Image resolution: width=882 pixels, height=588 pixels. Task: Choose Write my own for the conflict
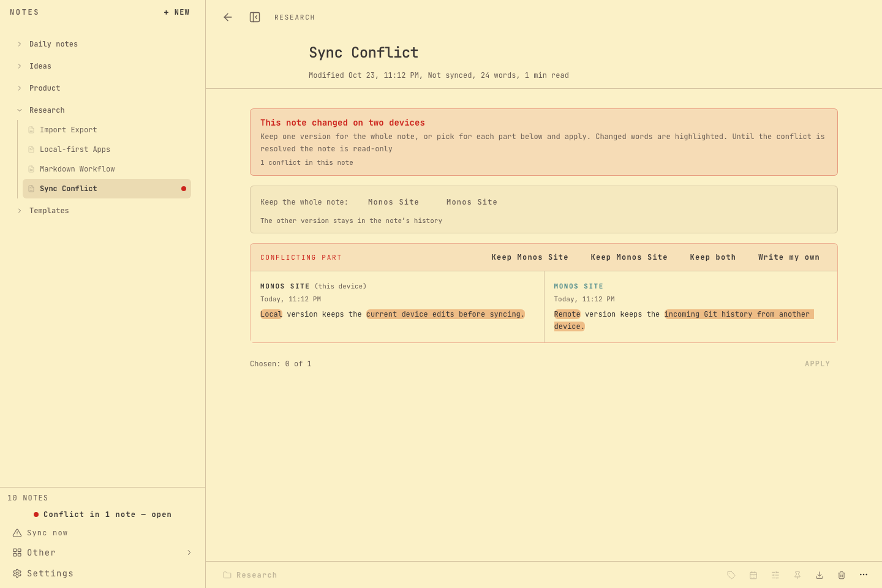tap(789, 257)
